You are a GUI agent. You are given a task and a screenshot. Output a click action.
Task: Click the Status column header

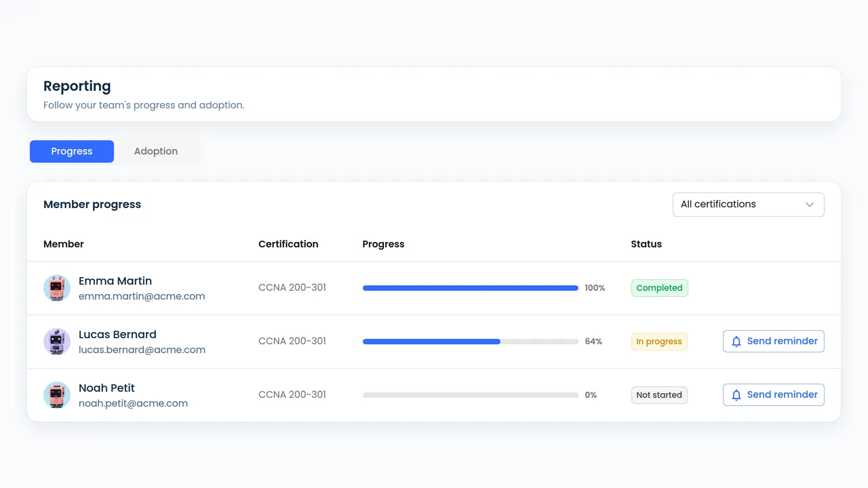[x=646, y=244]
